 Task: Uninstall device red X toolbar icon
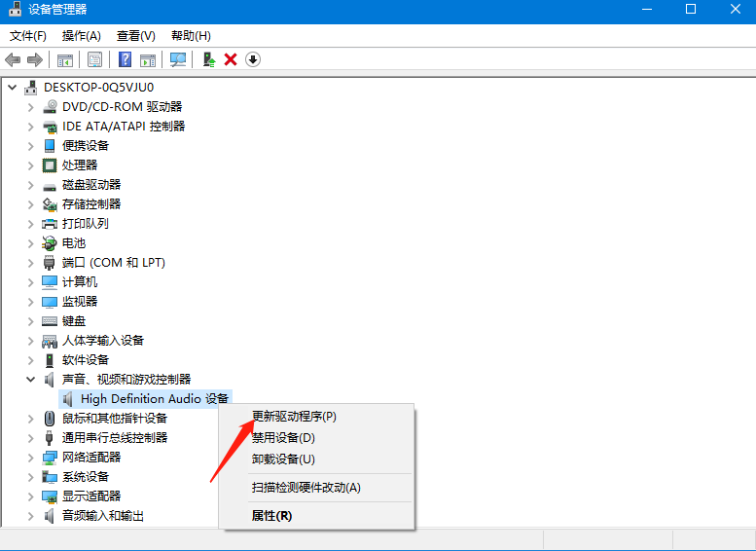click(x=231, y=59)
